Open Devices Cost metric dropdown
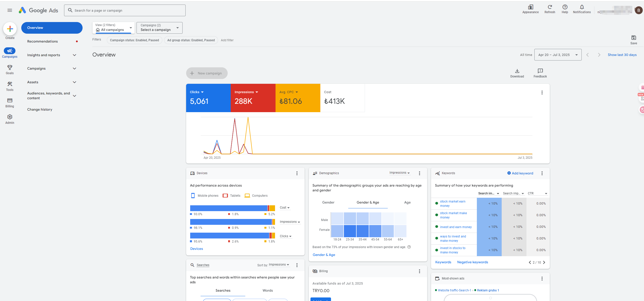Image resolution: width=644 pixels, height=301 pixels. point(285,208)
